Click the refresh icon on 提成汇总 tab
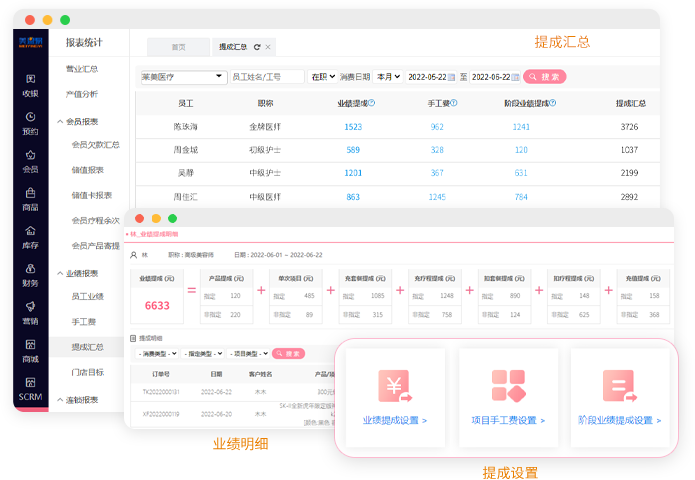The width and height of the screenshot is (695, 480). pyautogui.click(x=257, y=47)
